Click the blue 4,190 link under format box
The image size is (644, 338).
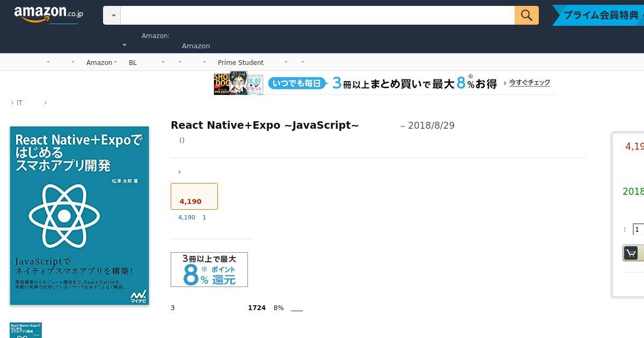(x=187, y=217)
